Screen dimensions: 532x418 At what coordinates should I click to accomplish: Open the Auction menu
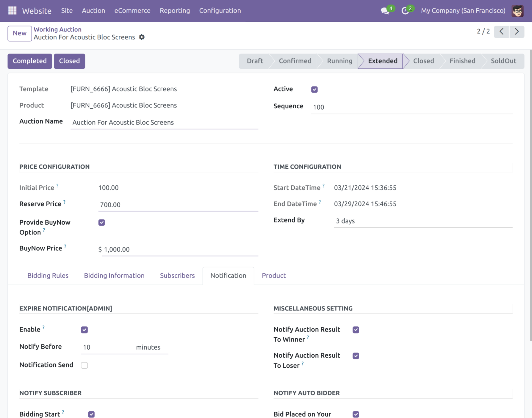tap(93, 11)
